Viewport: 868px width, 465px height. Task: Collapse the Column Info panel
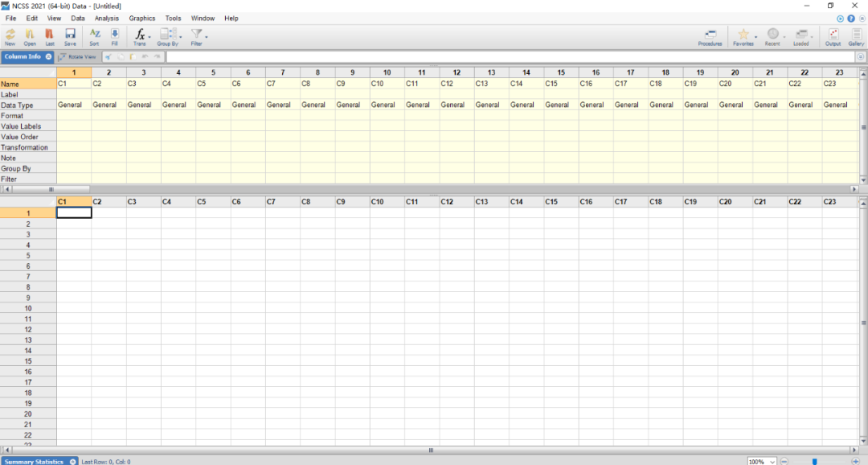(x=48, y=57)
